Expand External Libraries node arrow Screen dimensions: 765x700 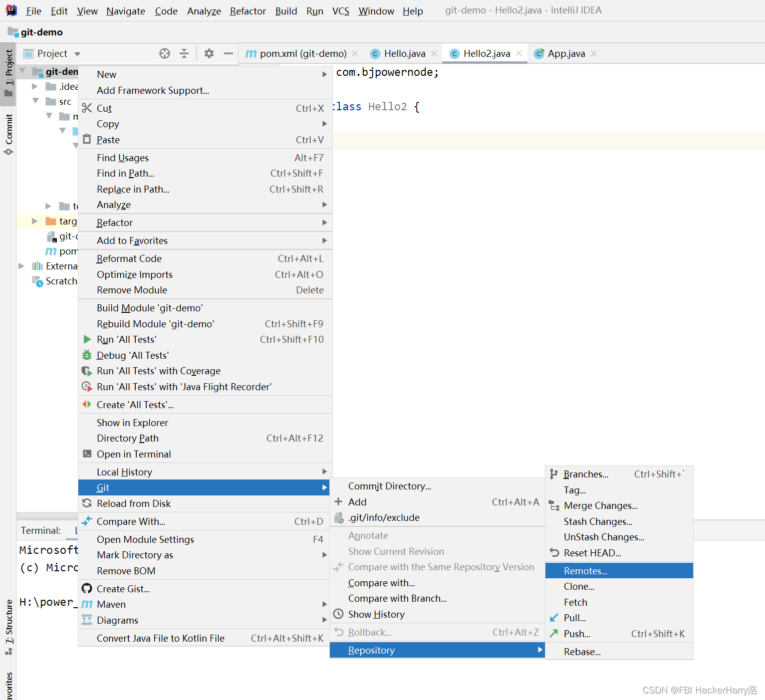coord(21,266)
